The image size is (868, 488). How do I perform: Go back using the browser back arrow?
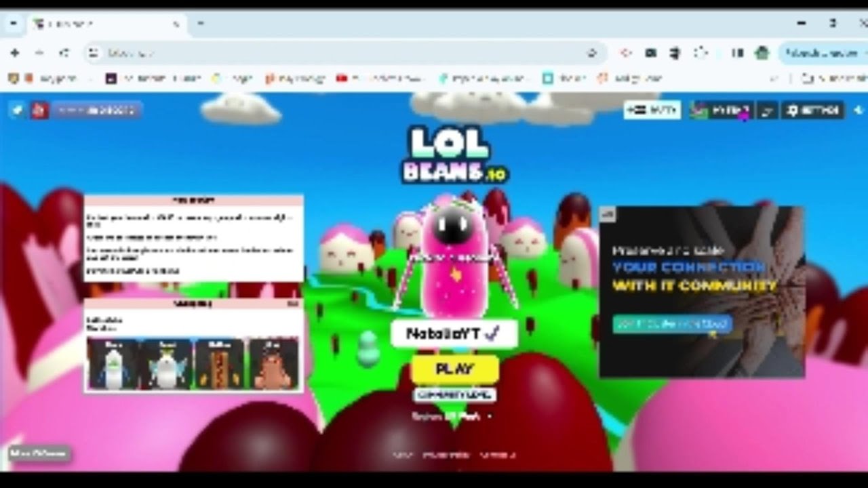pos(15,52)
